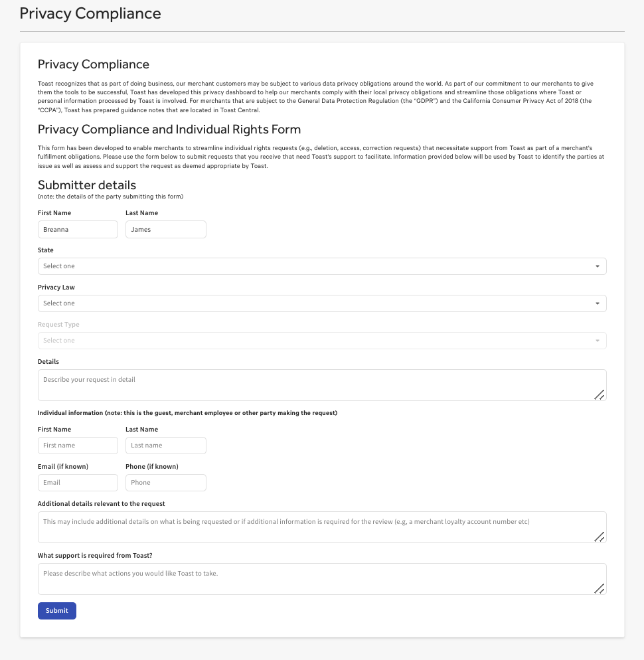
Task: Click the Privacy Compliance page heading
Action: pos(90,13)
